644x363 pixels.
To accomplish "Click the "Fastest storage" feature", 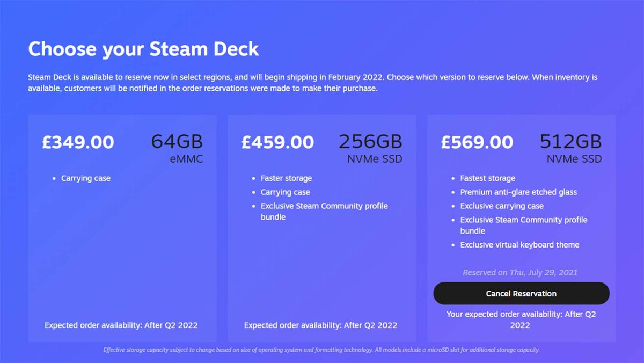I will coord(487,178).
